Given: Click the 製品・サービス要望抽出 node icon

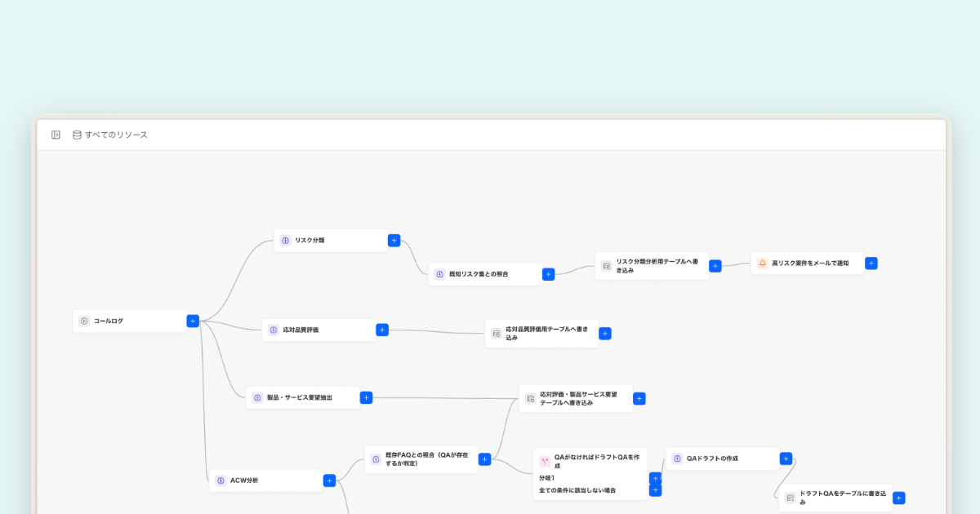Looking at the screenshot, I should (257, 398).
